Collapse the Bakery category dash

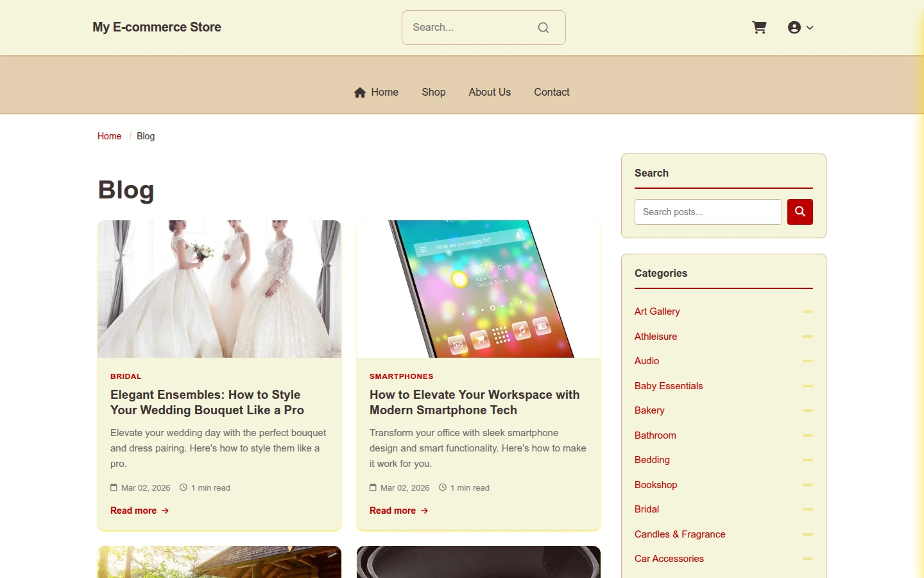pos(808,410)
